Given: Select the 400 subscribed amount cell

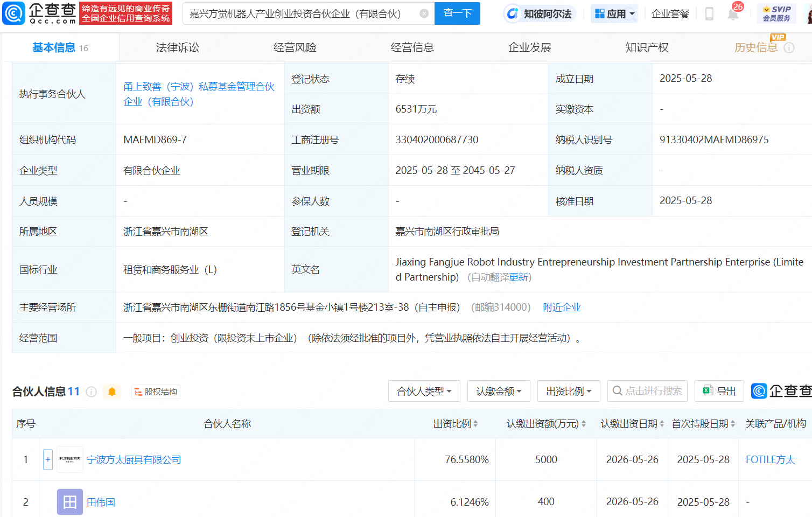Looking at the screenshot, I should pyautogui.click(x=546, y=501).
